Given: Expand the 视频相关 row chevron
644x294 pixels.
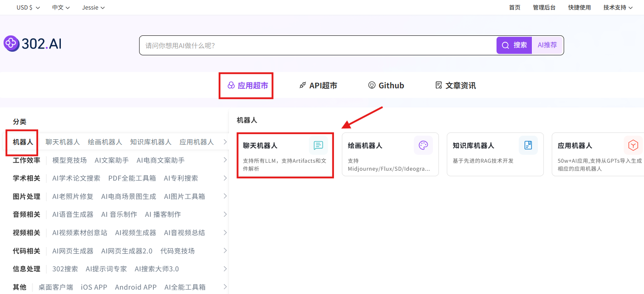Looking at the screenshot, I should [225, 233].
